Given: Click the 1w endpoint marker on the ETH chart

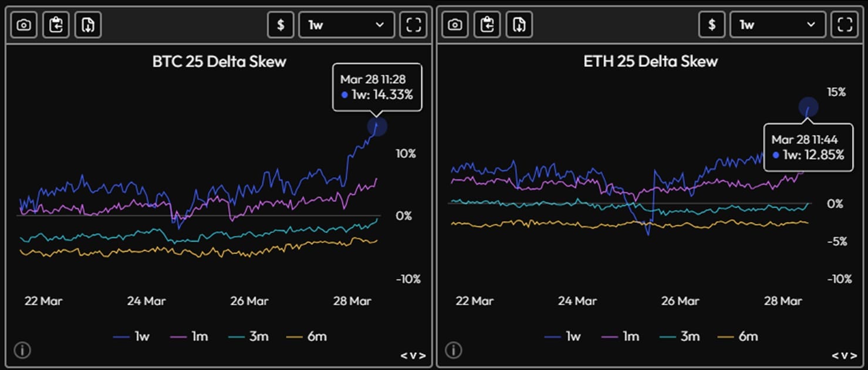Looking at the screenshot, I should coord(808,107).
